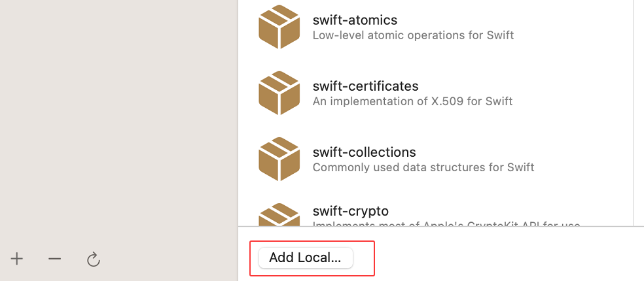Select the swift-crypto package title
644x281 pixels.
click(351, 211)
